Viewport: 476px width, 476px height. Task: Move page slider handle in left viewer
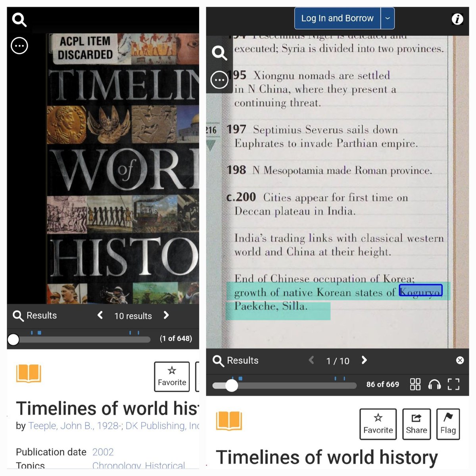tap(13, 339)
